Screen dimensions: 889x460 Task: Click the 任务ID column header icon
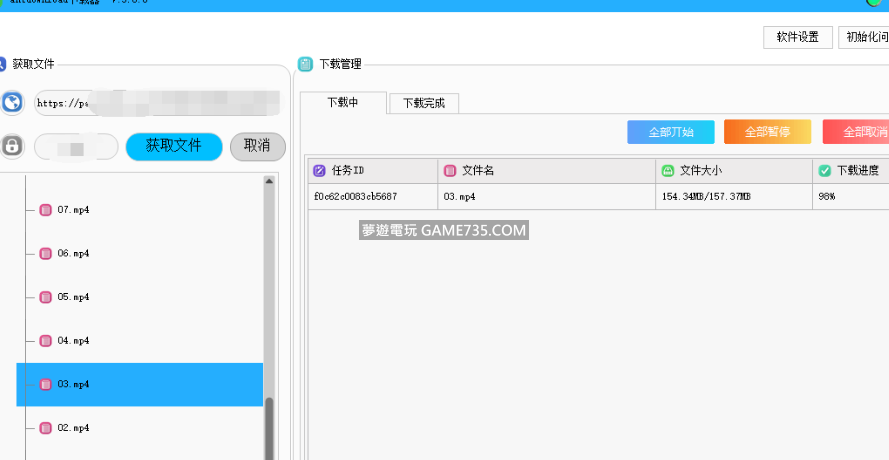(x=320, y=171)
